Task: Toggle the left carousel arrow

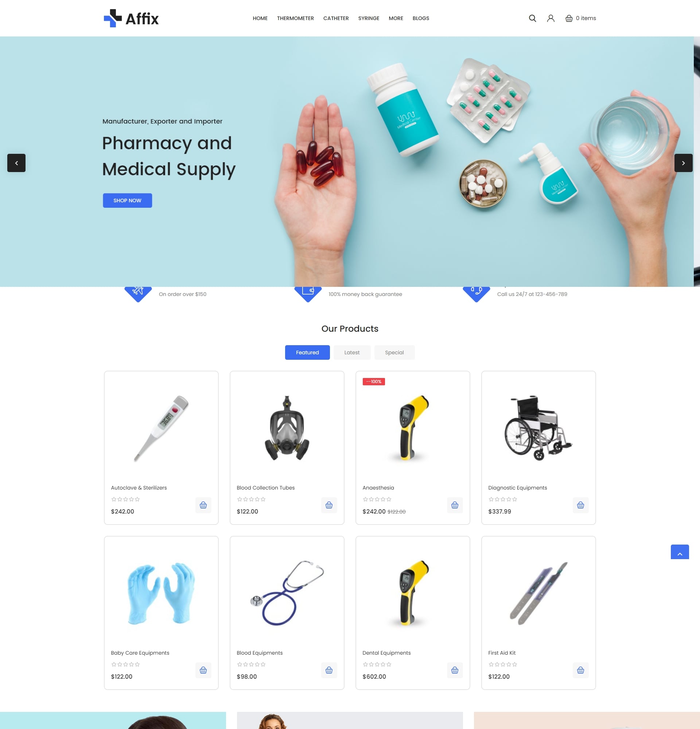Action: coord(16,163)
